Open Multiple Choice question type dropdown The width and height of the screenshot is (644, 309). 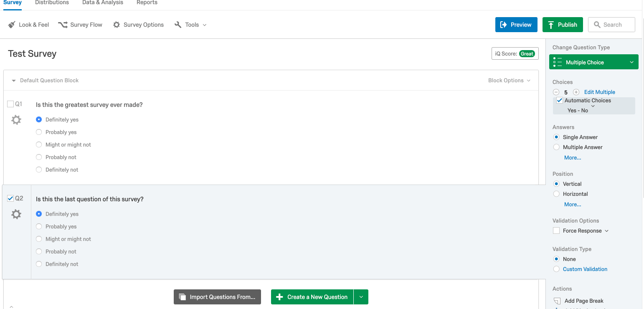594,62
